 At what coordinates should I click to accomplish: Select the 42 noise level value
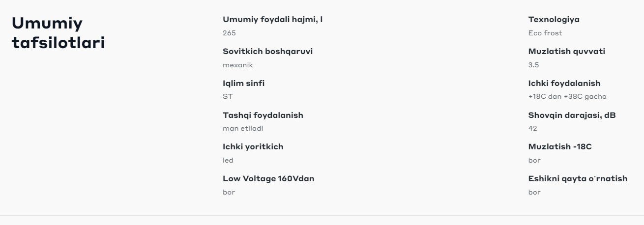point(532,129)
